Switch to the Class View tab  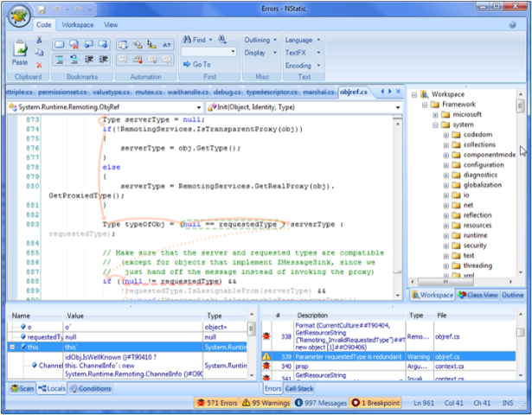[x=478, y=295]
